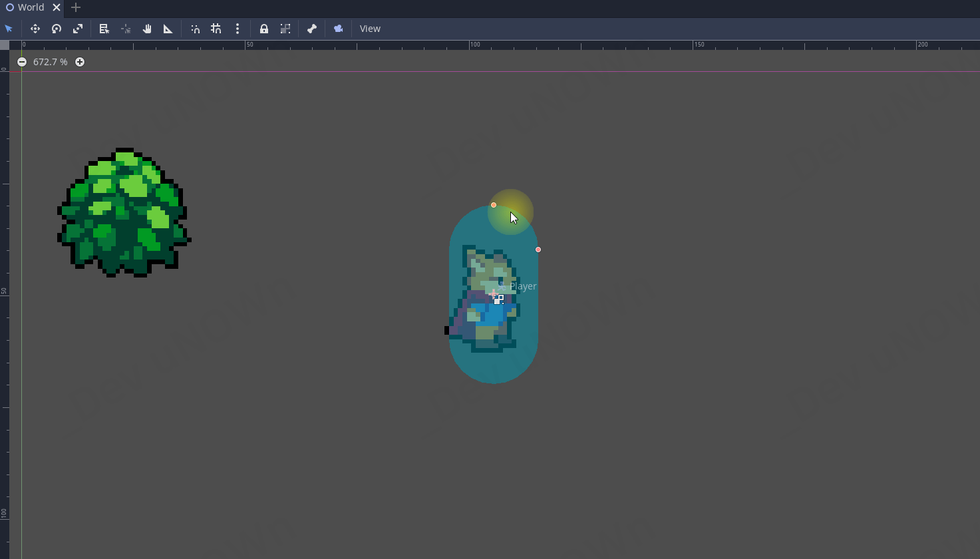Toggle grid snapping
The height and width of the screenshot is (559, 980).
coord(216,29)
